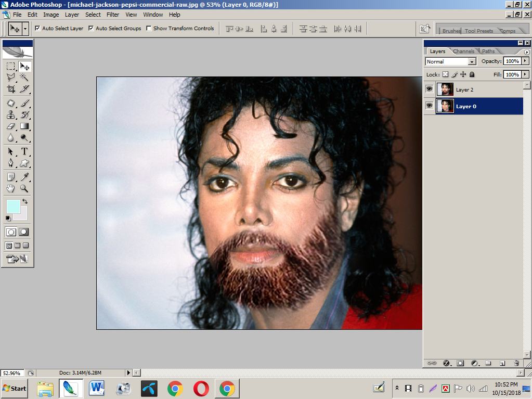The image size is (532, 399).
Task: Open the Layer menu
Action: coord(72,15)
